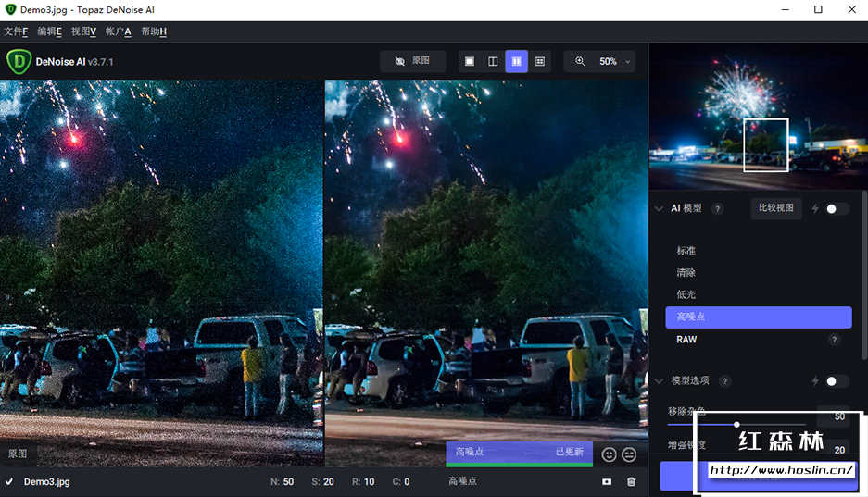868x497 pixels.
Task: Select split view layout icon
Action: [x=493, y=61]
